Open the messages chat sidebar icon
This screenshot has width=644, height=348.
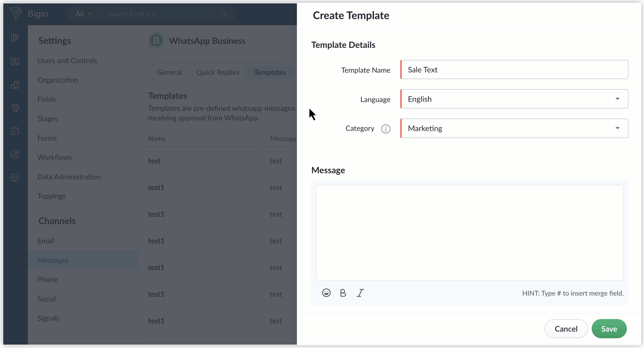(15, 178)
